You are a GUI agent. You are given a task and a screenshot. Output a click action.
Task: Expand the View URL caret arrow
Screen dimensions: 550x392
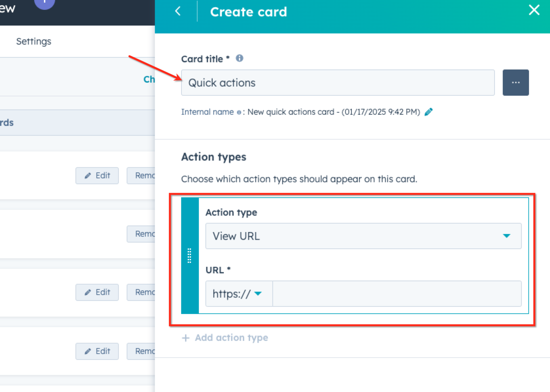[x=507, y=236]
